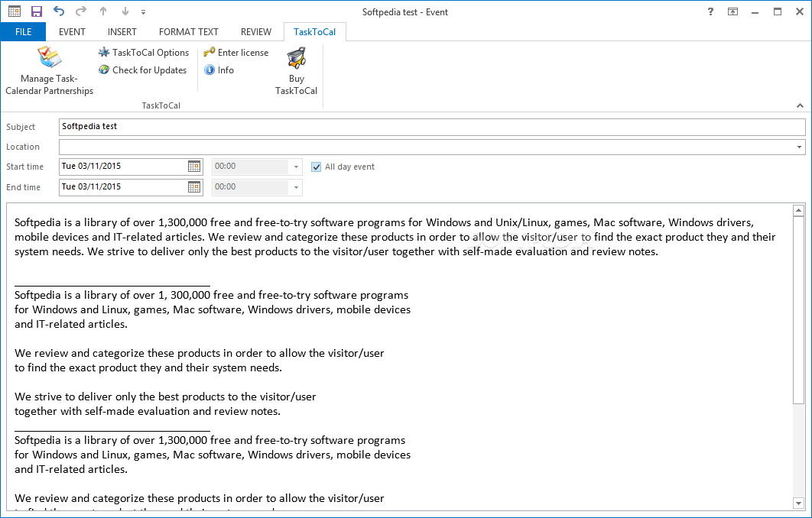Click the Save icon in quick access toolbar
Screen dimensions: 812x518
click(36, 11)
